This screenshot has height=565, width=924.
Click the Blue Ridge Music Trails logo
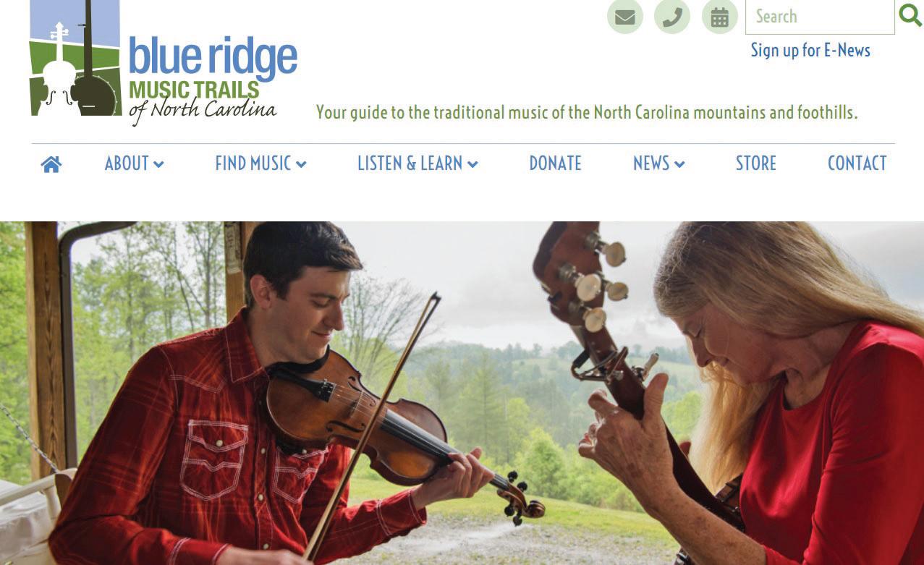coord(164,63)
